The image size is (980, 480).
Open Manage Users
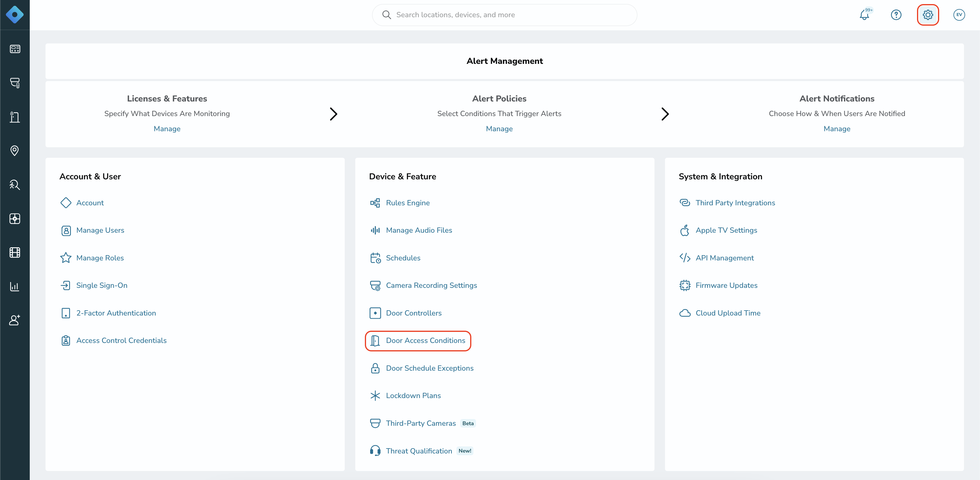(x=100, y=230)
